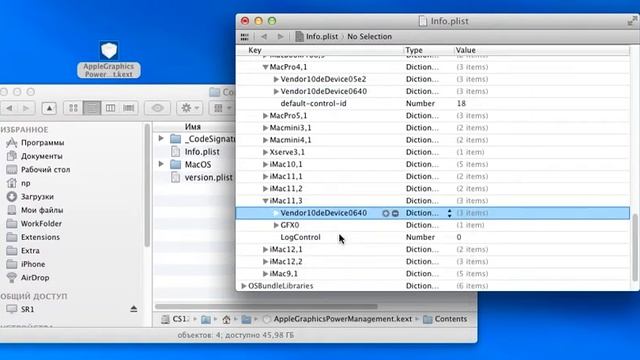Viewport: 640px width, 360px height.
Task: Add new row via plus on Vendor10deDevice0640
Action: click(386, 213)
